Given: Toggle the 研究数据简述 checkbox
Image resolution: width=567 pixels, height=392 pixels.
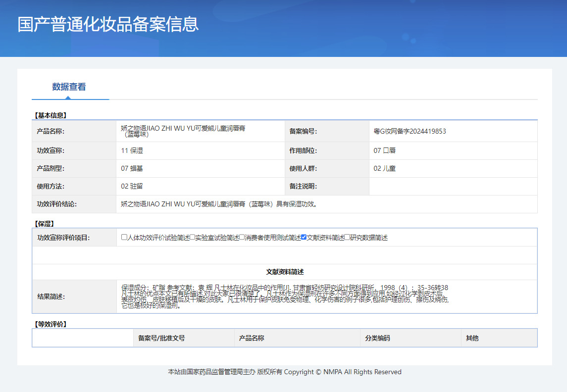Looking at the screenshot, I should tap(347, 237).
